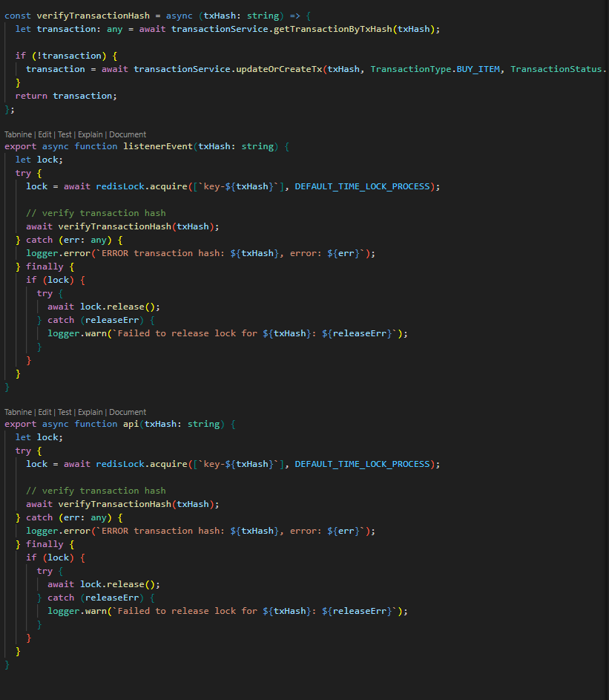The height and width of the screenshot is (700, 609).
Task: Click Explain code lens above listenerEvent function
Action: pos(90,134)
